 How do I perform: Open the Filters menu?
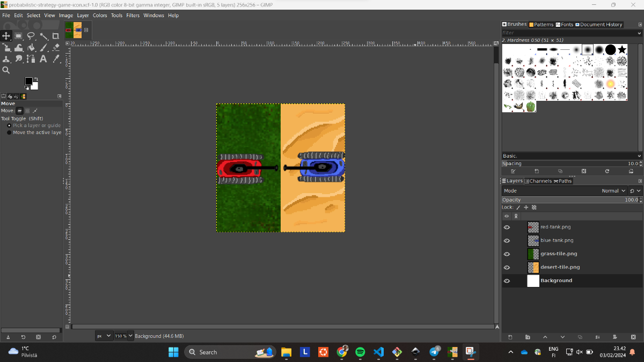pyautogui.click(x=133, y=16)
